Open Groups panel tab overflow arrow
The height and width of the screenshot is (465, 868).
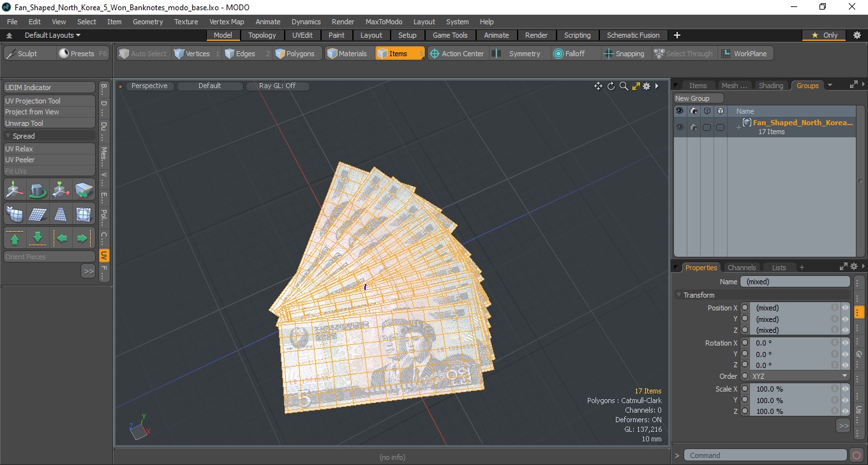[830, 85]
